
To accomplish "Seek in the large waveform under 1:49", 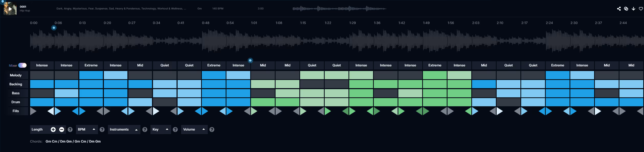I will [x=435, y=41].
